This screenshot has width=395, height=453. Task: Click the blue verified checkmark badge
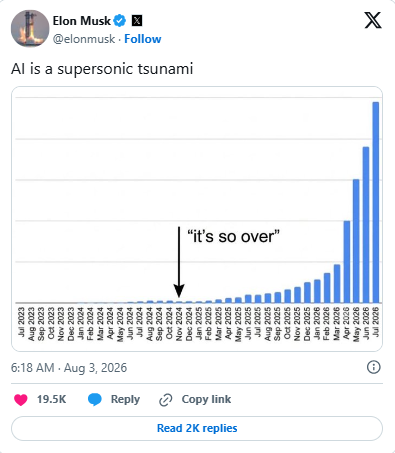click(120, 21)
